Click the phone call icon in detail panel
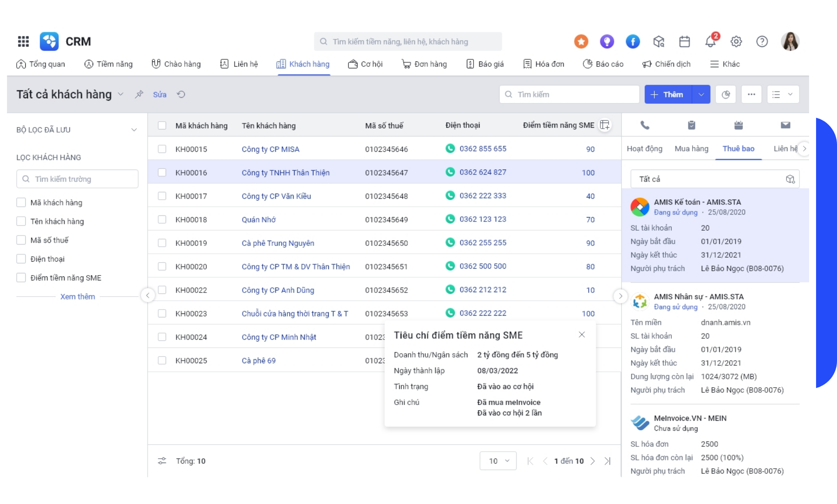 [x=645, y=125]
